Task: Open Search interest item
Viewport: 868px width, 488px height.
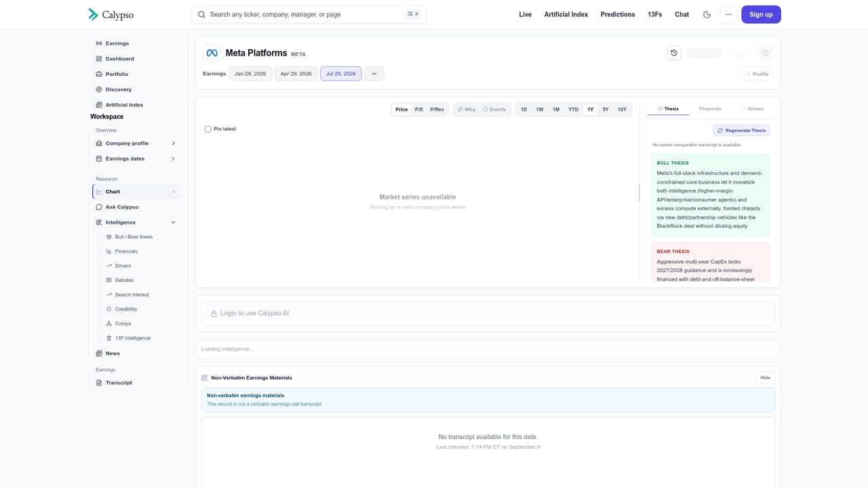Action: tap(132, 295)
